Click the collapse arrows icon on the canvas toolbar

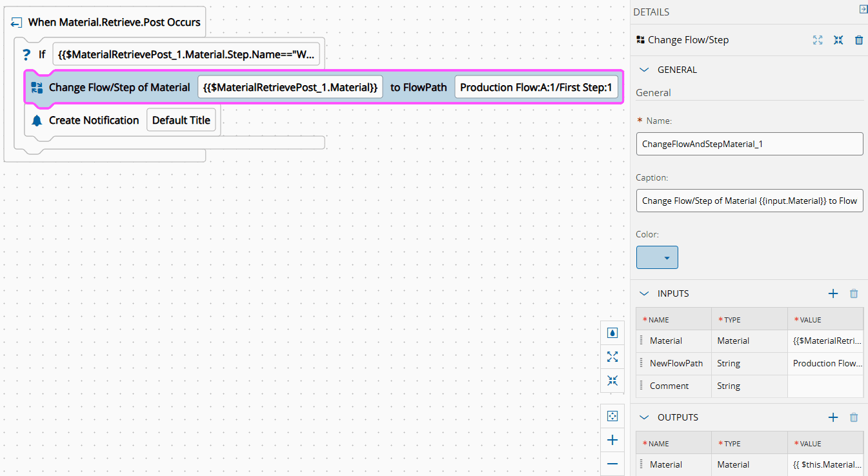click(612, 381)
